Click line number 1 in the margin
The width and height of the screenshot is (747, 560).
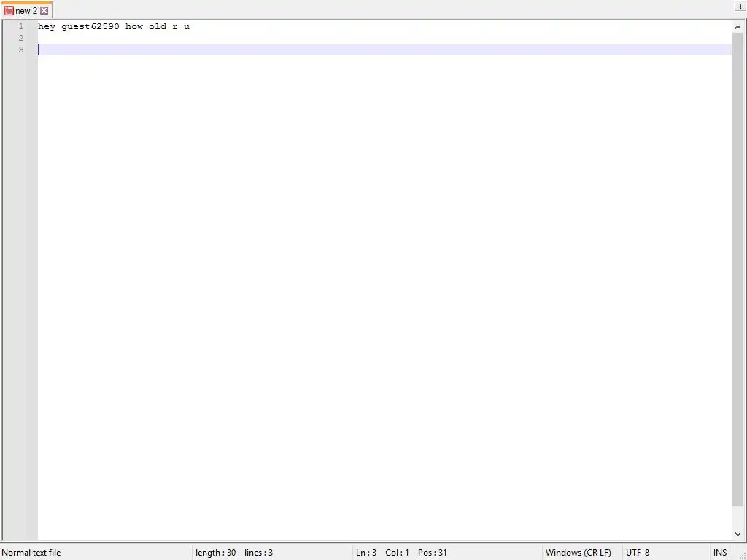[x=21, y=26]
